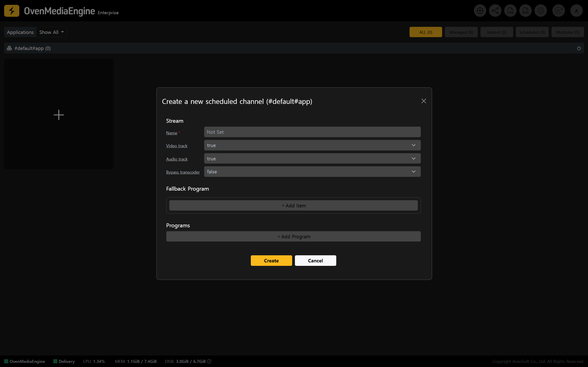
Task: Click the restart power icon in header
Action: point(558,11)
